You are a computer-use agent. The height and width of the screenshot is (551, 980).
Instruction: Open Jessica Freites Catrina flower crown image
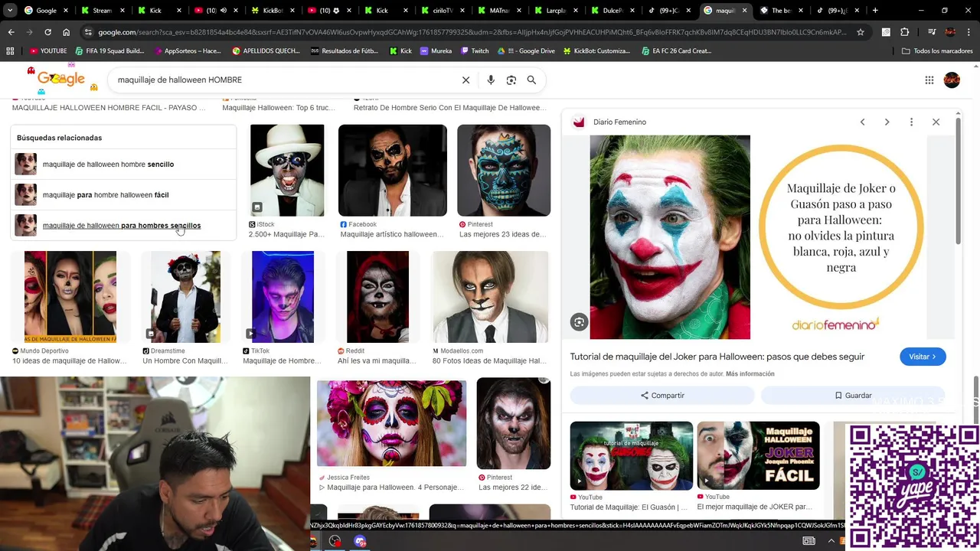tap(391, 423)
